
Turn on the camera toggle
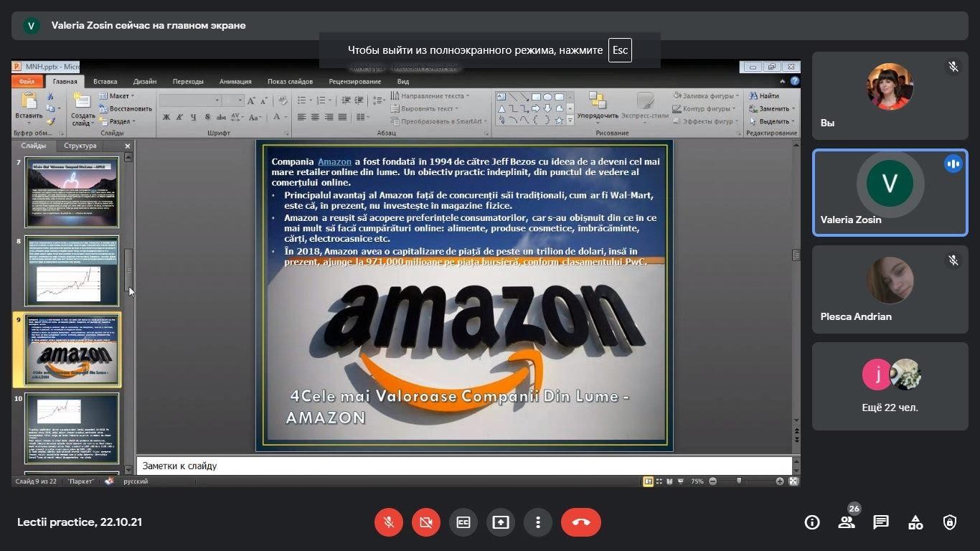(426, 522)
